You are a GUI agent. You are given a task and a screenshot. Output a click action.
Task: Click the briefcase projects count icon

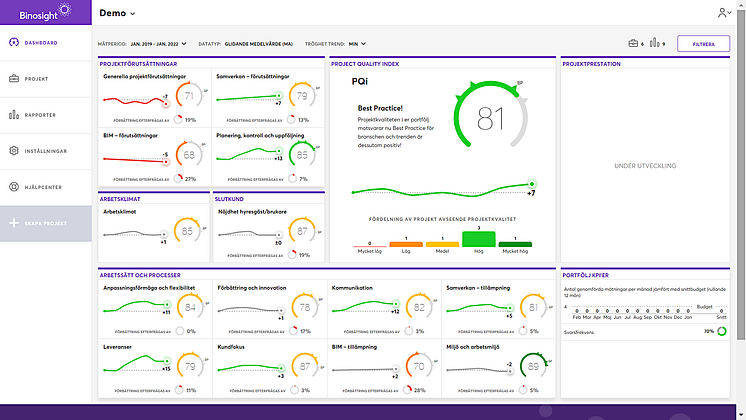[x=633, y=43]
